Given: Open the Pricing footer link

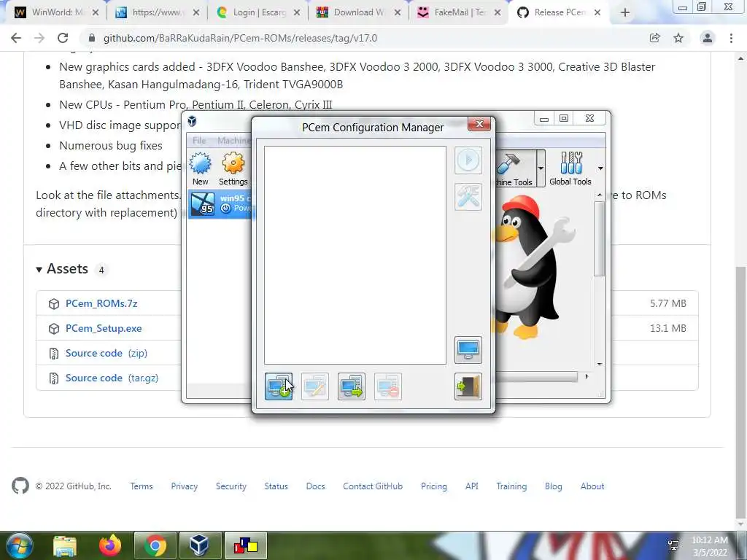Looking at the screenshot, I should 434,486.
